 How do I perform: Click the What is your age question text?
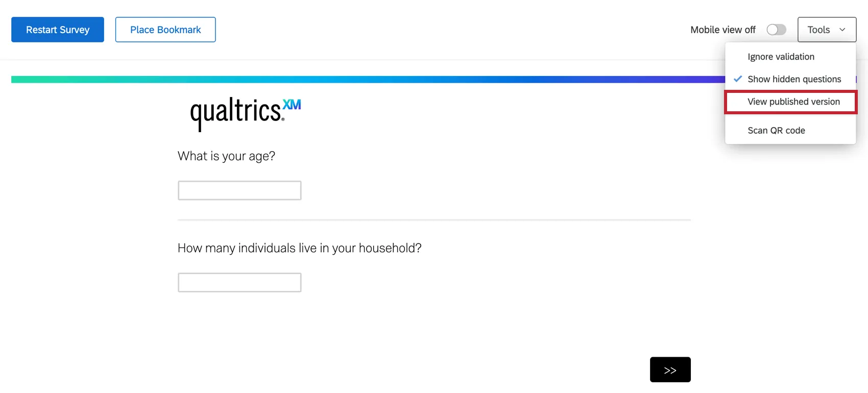[226, 156]
